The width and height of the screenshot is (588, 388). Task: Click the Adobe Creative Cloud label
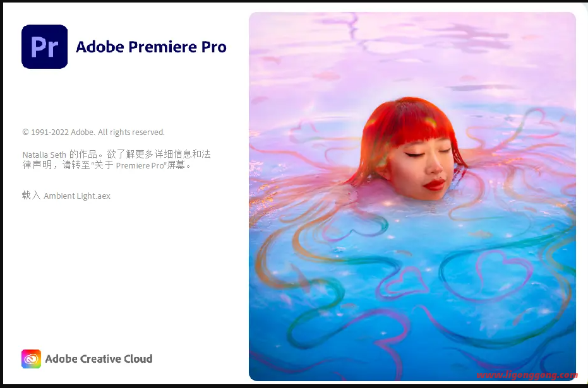(99, 359)
